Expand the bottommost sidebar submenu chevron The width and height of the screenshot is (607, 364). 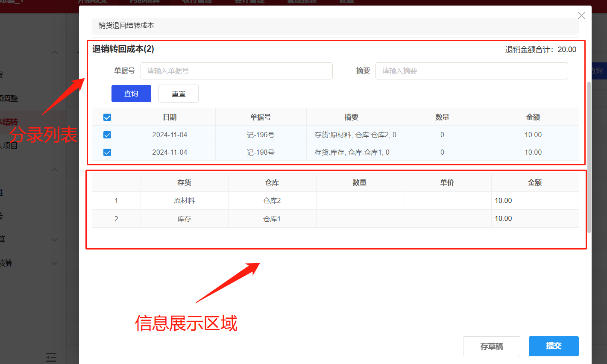click(54, 263)
